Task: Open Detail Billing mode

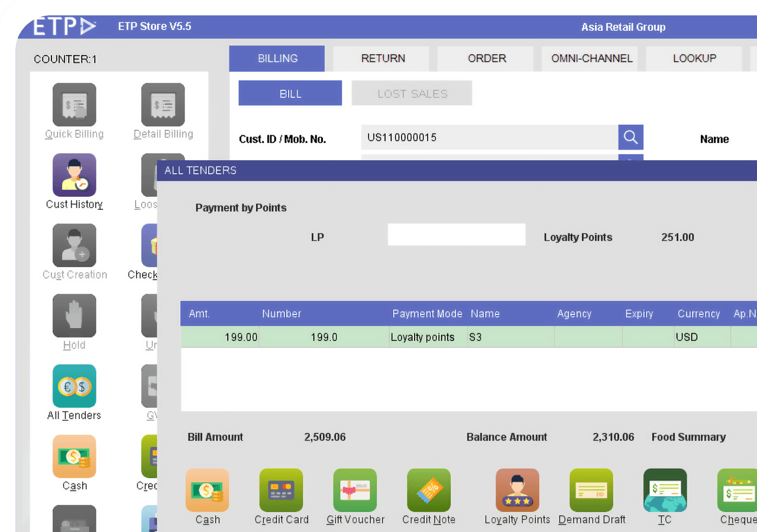Action: tap(163, 104)
